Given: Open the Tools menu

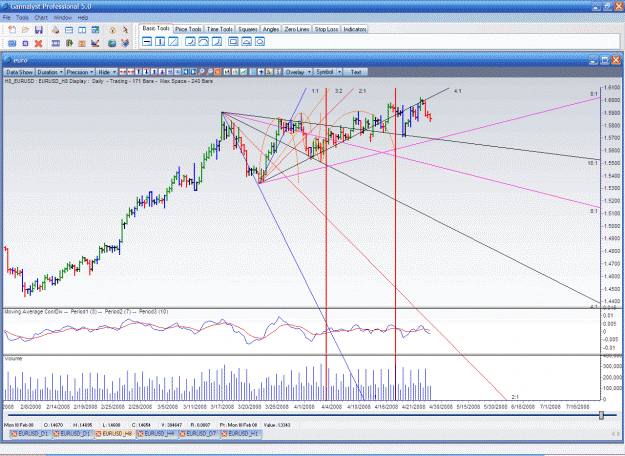Looking at the screenshot, I should coord(22,18).
